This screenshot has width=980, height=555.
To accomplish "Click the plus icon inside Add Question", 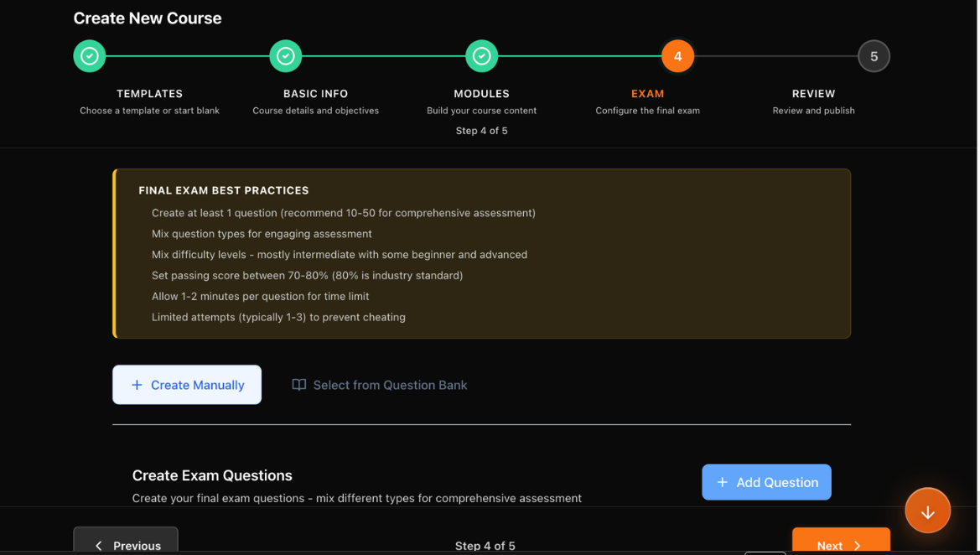I will click(723, 481).
